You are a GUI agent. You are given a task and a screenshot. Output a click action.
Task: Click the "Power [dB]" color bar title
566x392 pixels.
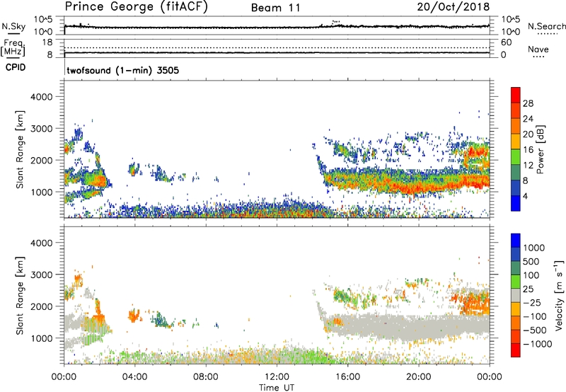pos(540,149)
